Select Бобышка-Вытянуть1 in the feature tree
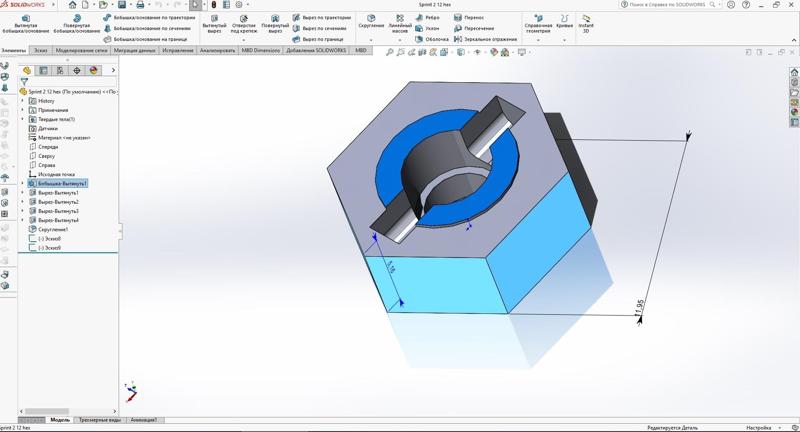Viewport: 800px width, 432px height. (x=62, y=184)
